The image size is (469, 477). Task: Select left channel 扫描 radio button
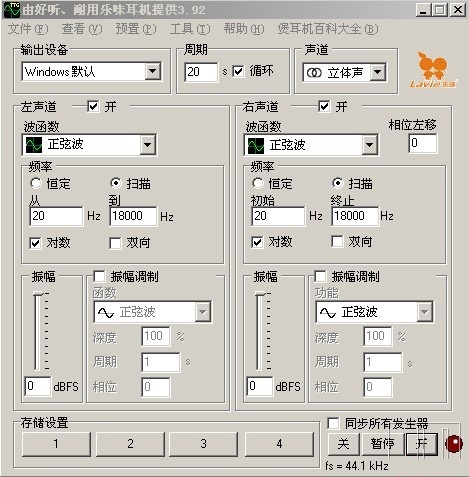tap(115, 183)
